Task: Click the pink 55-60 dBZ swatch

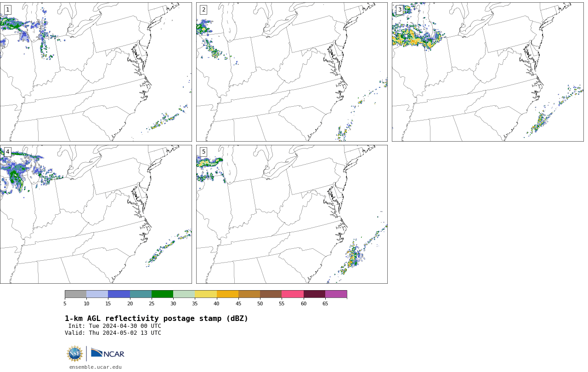Action: pyautogui.click(x=293, y=294)
